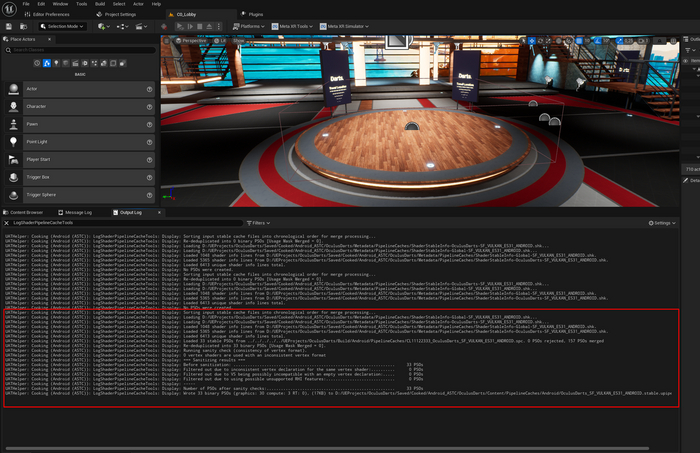This screenshot has height=453, width=700.
Task: Open the output log Filters dropdown
Action: 258,223
